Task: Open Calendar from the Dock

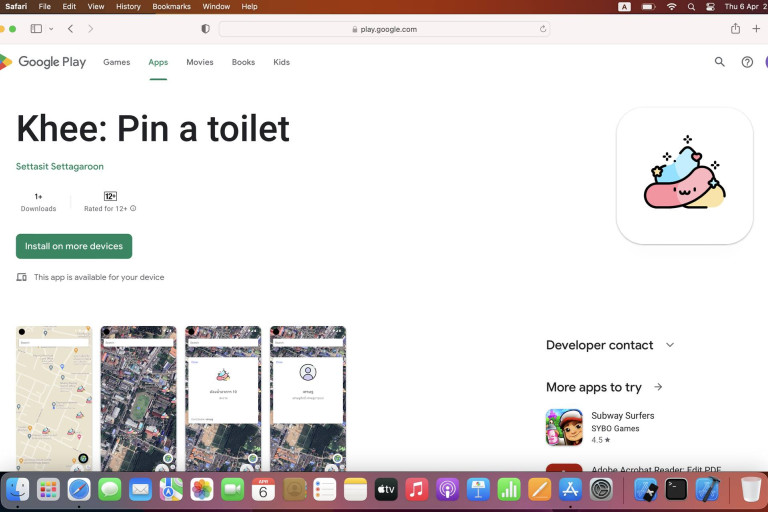Action: [263, 489]
